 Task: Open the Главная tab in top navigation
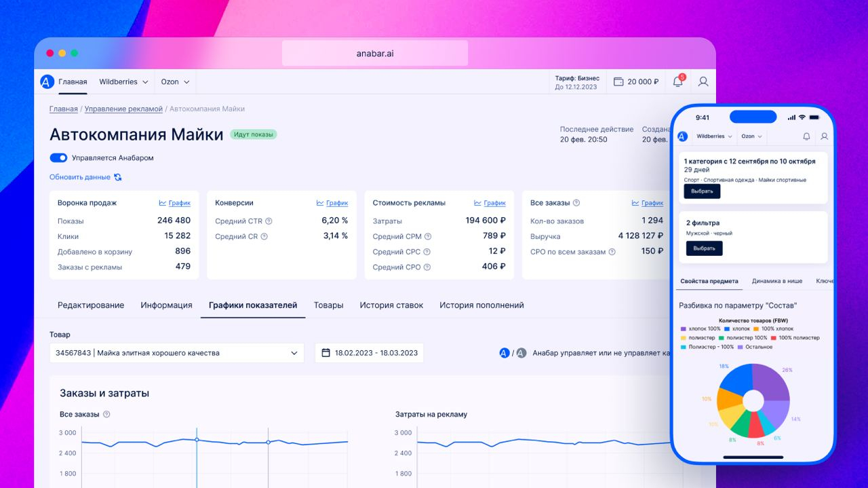click(73, 81)
